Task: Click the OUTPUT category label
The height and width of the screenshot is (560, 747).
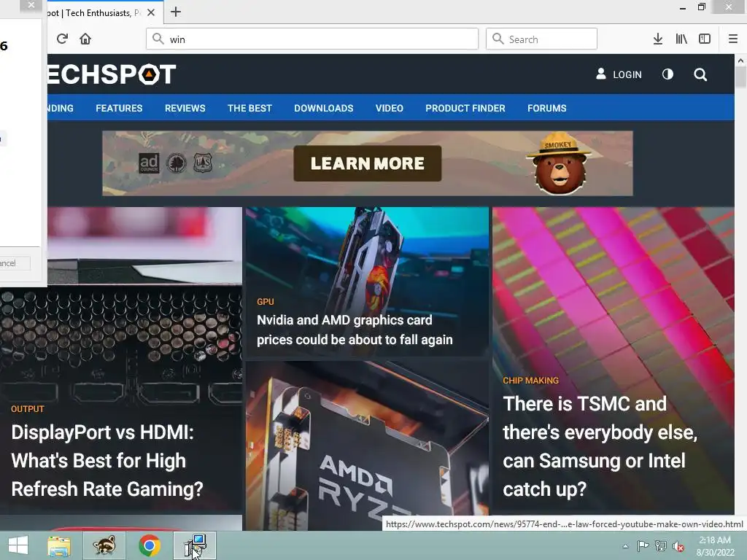Action: click(x=28, y=409)
